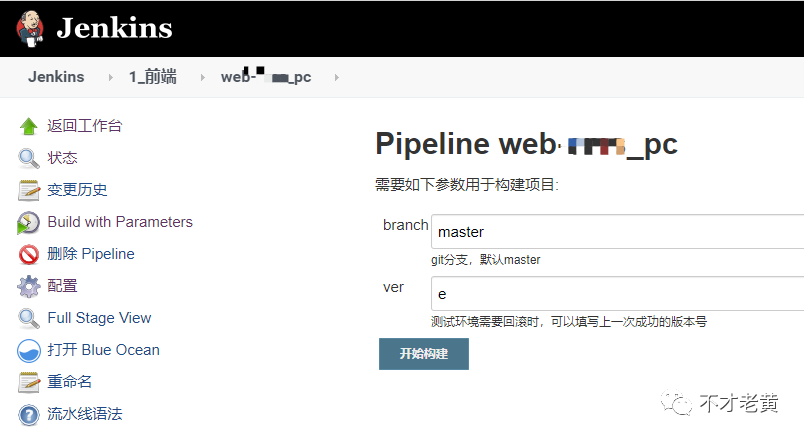Open the 1_前端 breadcrumb folder
The width and height of the screenshot is (804, 438).
[x=153, y=77]
